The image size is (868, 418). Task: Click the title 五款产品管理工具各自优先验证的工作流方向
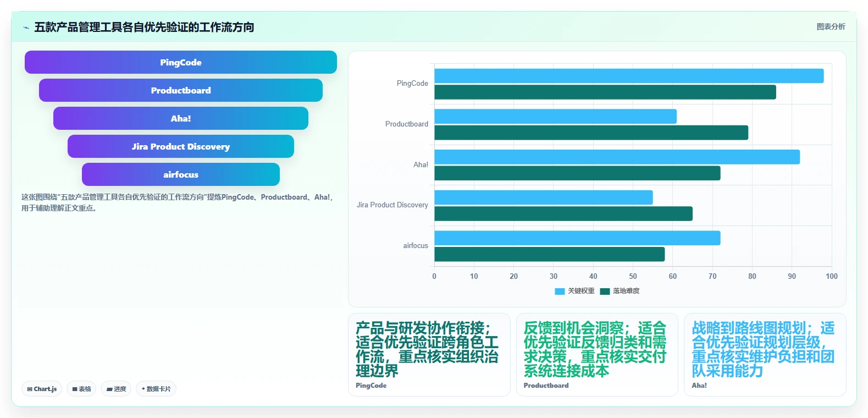pos(144,27)
